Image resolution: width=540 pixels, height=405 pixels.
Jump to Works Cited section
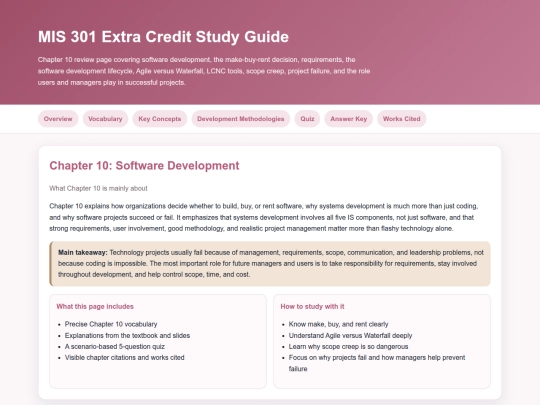click(402, 119)
